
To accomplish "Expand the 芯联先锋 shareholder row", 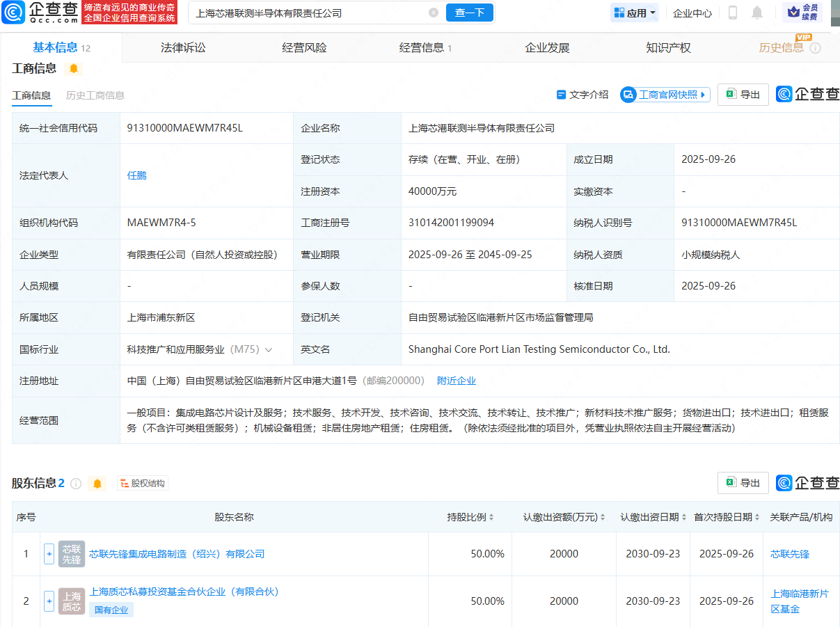I will coord(49,554).
